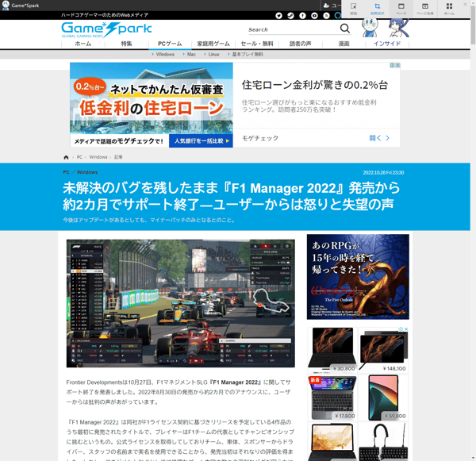Go to Mac sub-category link
This screenshot has width=476, height=461.
point(190,55)
